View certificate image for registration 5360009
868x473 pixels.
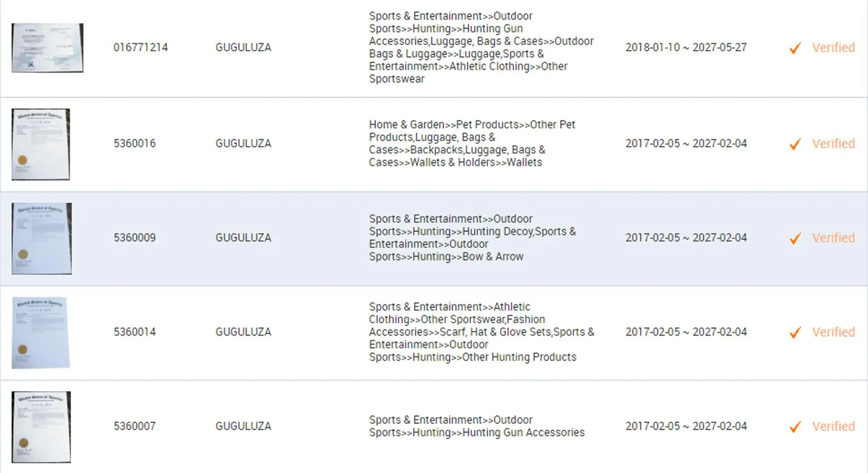(x=42, y=238)
